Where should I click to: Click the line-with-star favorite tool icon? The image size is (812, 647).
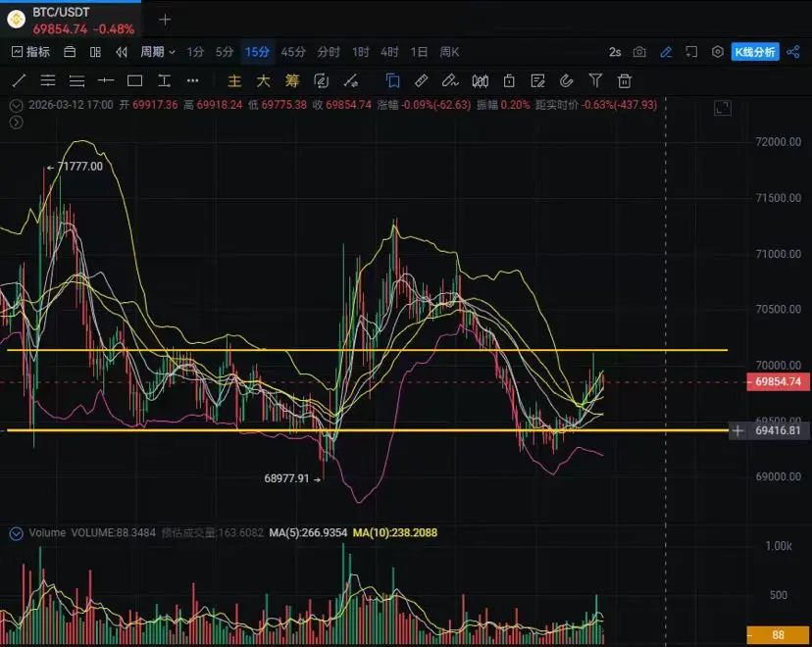(x=350, y=80)
